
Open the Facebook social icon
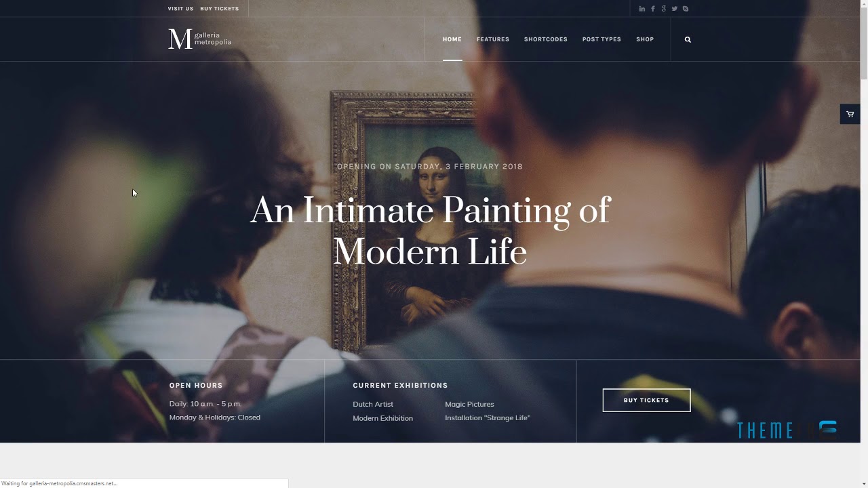click(653, 9)
